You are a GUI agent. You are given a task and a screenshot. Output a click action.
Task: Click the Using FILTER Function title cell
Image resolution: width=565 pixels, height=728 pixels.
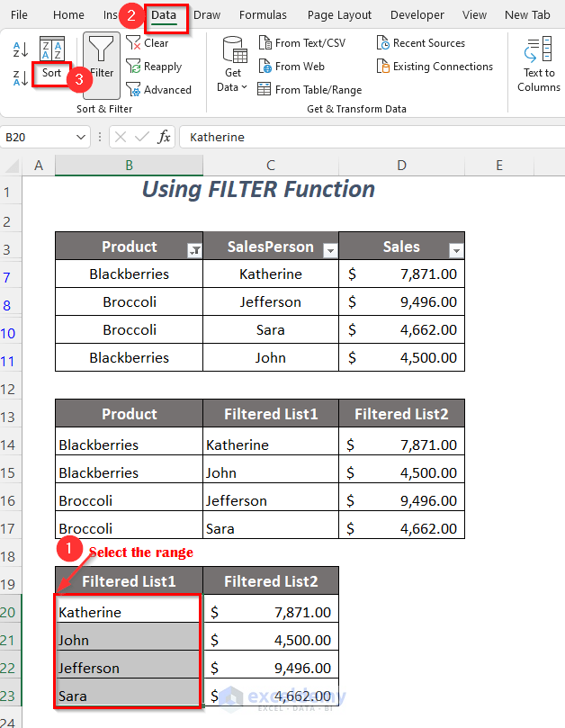pos(258,190)
